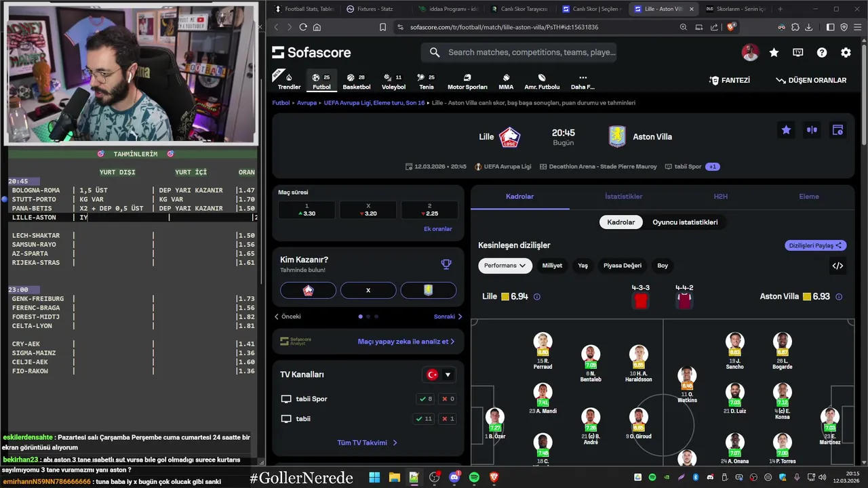Open favorites star in Sofascore header

click(774, 52)
